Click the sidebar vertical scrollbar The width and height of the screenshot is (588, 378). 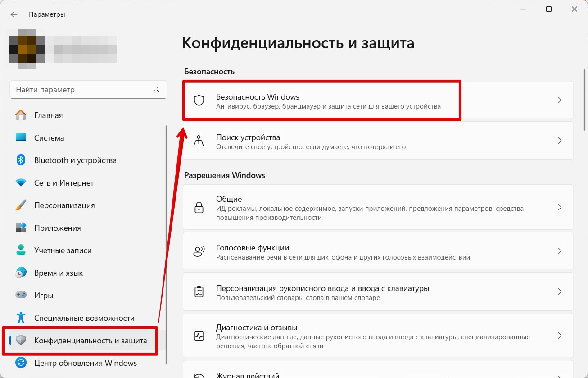click(x=167, y=245)
